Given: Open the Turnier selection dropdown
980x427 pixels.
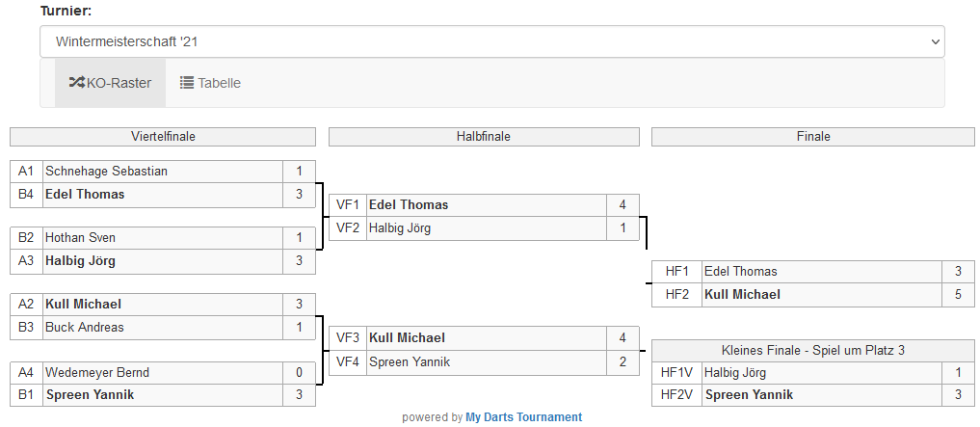Looking at the screenshot, I should pos(491,41).
